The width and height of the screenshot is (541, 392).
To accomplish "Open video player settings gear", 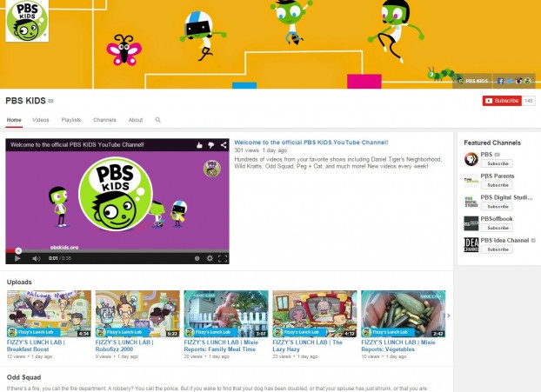I will coord(210,258).
